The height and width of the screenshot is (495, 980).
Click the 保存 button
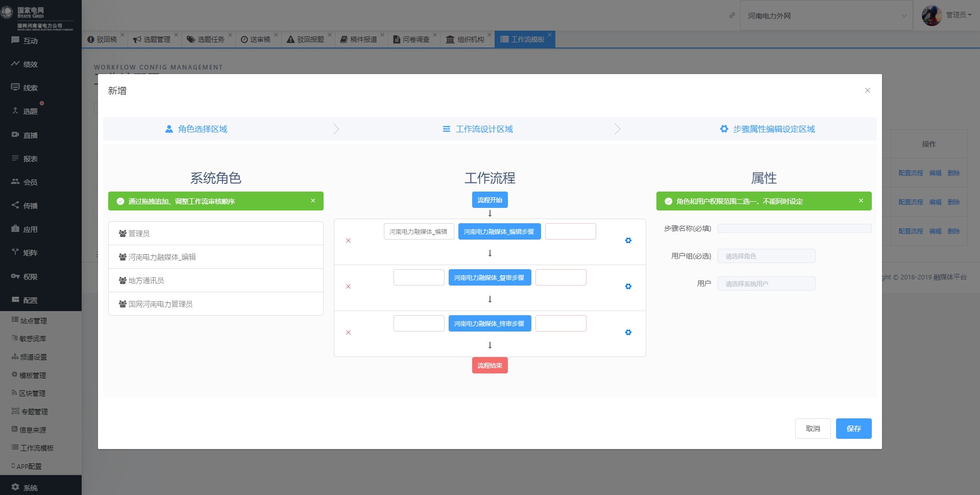click(853, 429)
